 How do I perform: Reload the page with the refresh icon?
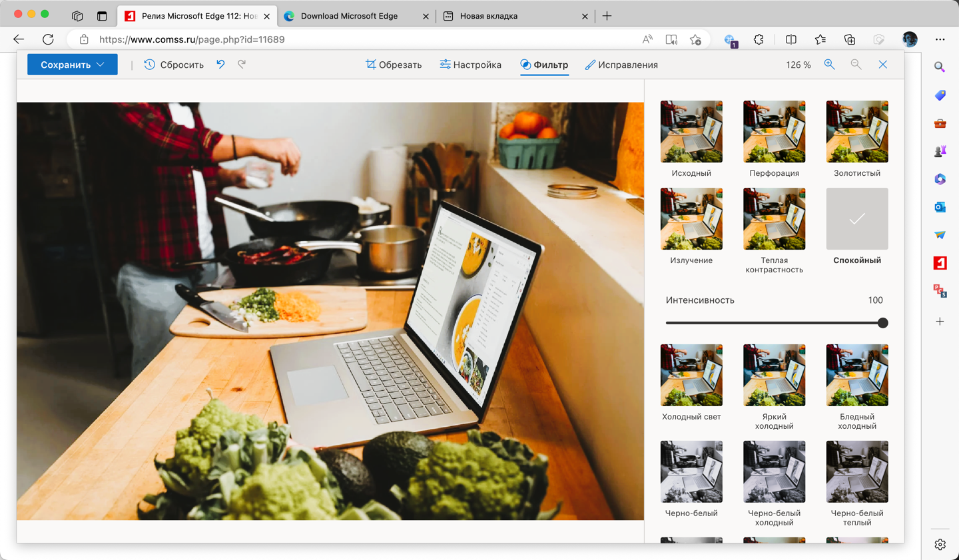[48, 39]
